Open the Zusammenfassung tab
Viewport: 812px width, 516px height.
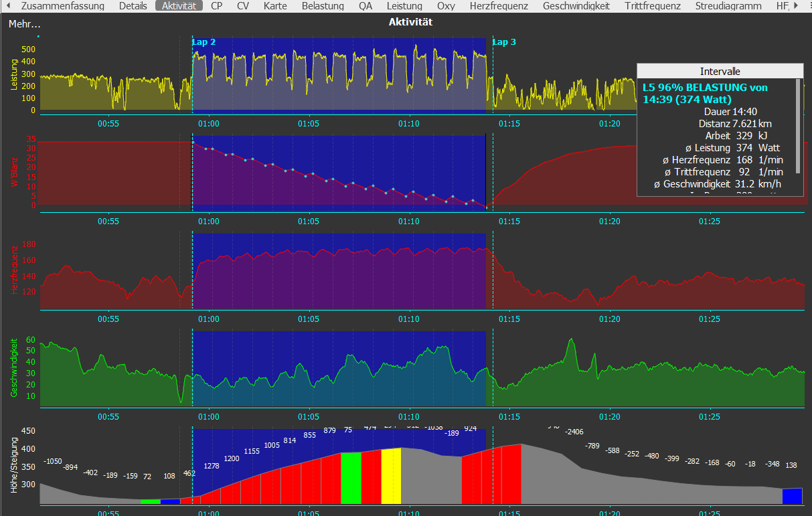point(63,6)
